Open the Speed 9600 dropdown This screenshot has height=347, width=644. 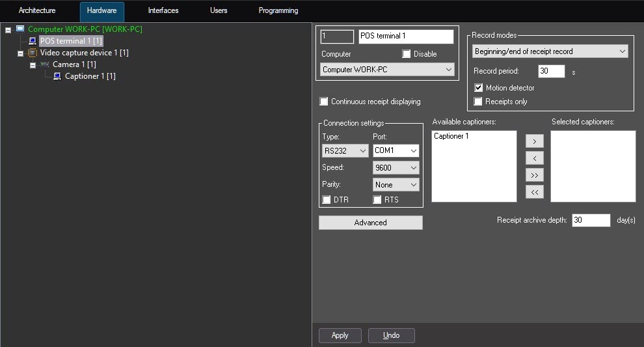[x=396, y=168]
